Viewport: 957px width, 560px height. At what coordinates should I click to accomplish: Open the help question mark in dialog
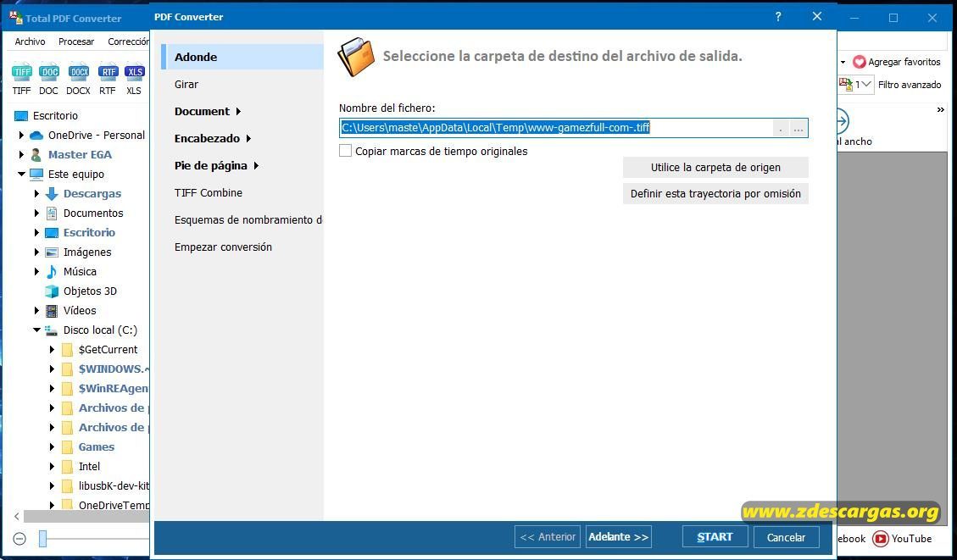(777, 16)
